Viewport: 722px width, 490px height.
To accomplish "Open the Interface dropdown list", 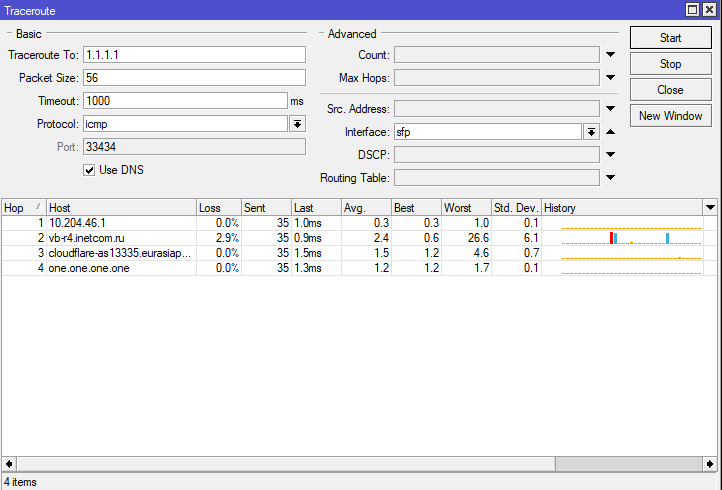I will [x=591, y=132].
